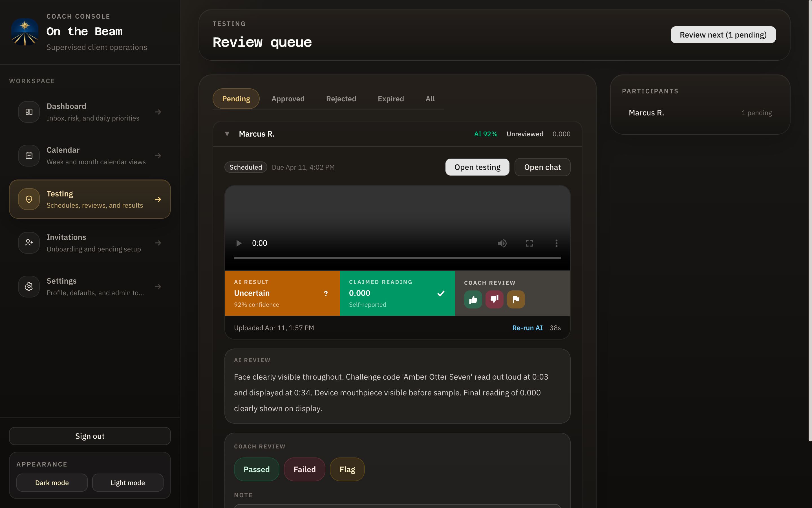The width and height of the screenshot is (812, 508).
Task: Click the page vertical scrollbar
Action: point(810,220)
